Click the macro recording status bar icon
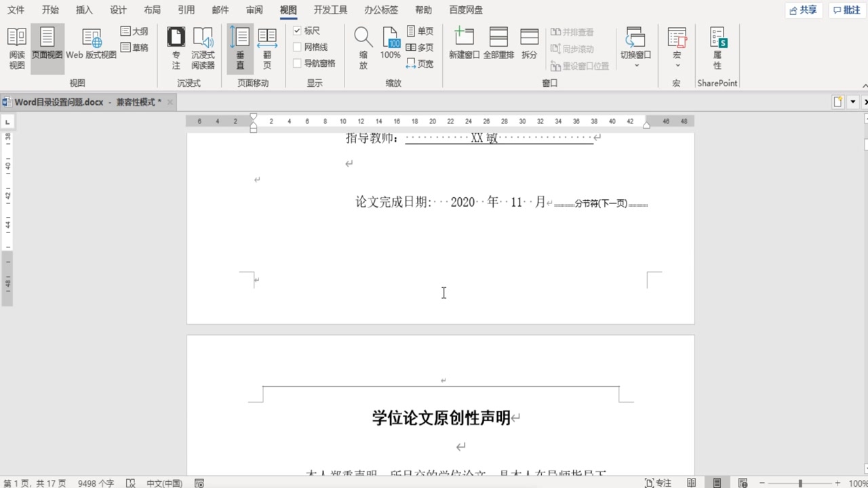Viewport: 868px width, 488px height. [199, 483]
